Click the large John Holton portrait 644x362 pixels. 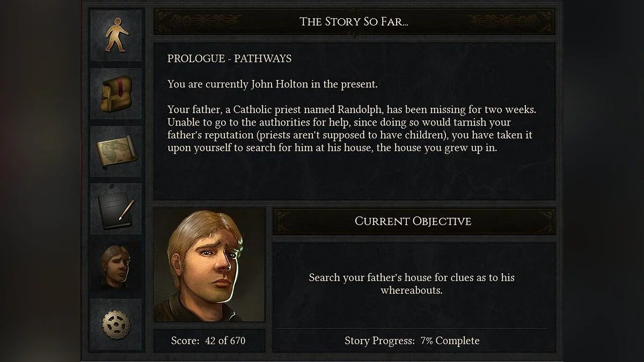pos(209,265)
